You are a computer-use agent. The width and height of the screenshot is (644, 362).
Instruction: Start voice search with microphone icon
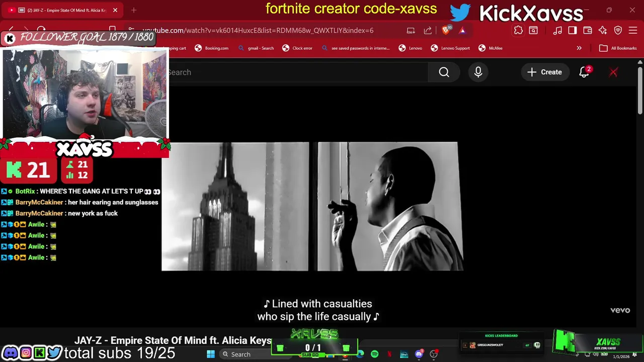pos(478,72)
